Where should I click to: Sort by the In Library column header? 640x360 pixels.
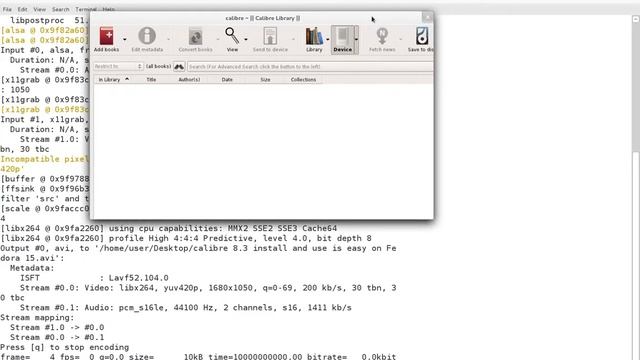(x=113, y=80)
